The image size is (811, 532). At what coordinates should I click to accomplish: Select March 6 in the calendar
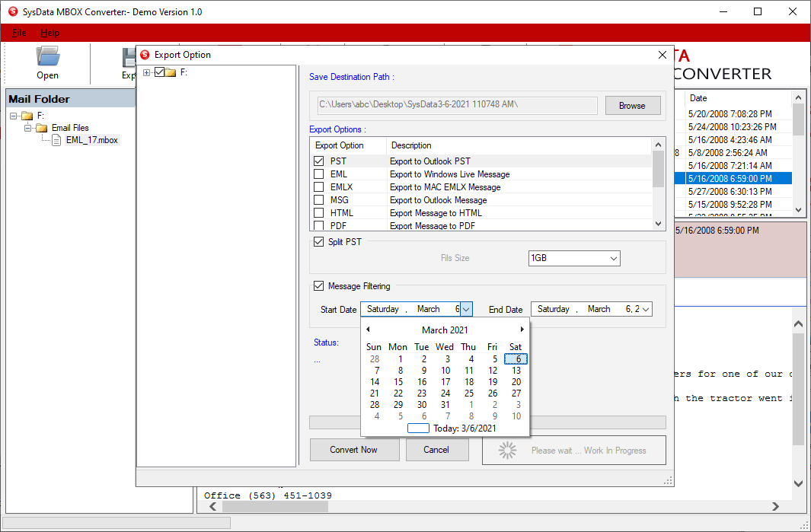click(x=516, y=358)
